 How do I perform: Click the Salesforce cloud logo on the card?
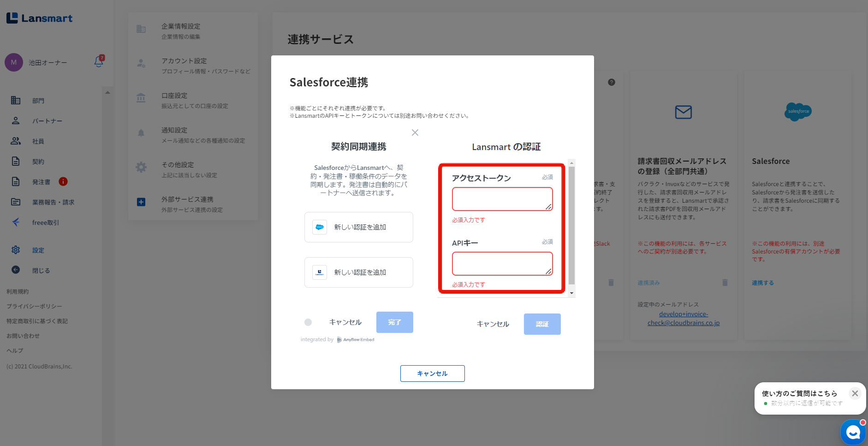tap(798, 112)
